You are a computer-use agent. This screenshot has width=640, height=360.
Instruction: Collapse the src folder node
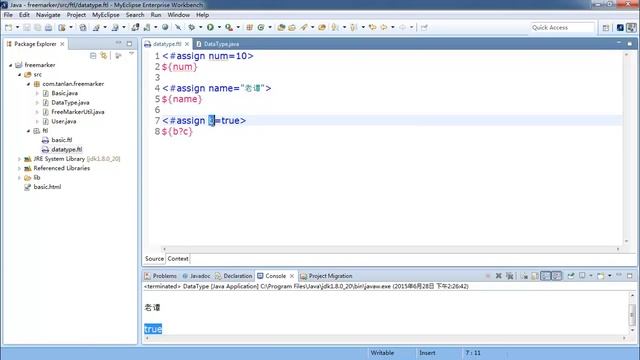(20, 74)
